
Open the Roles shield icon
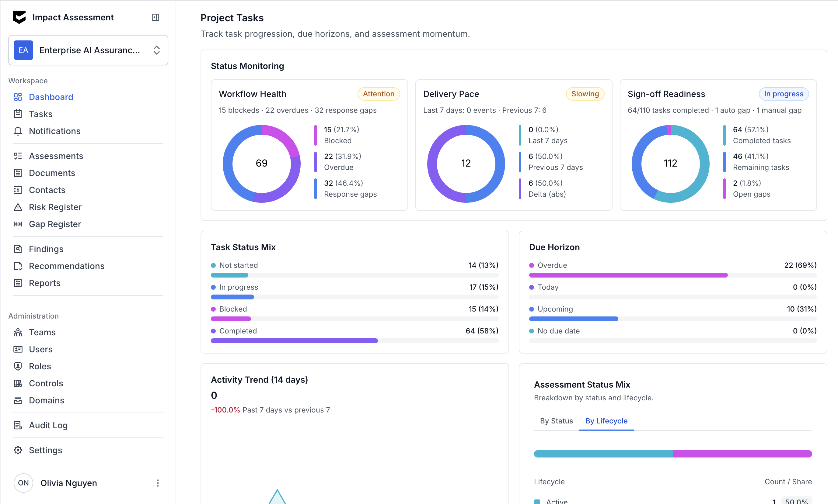click(18, 366)
